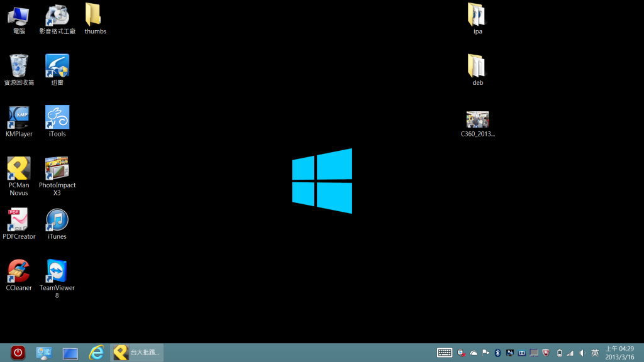This screenshot has width=644, height=362.
Task: Open the control panel icon in taskbar
Action: [44, 353]
